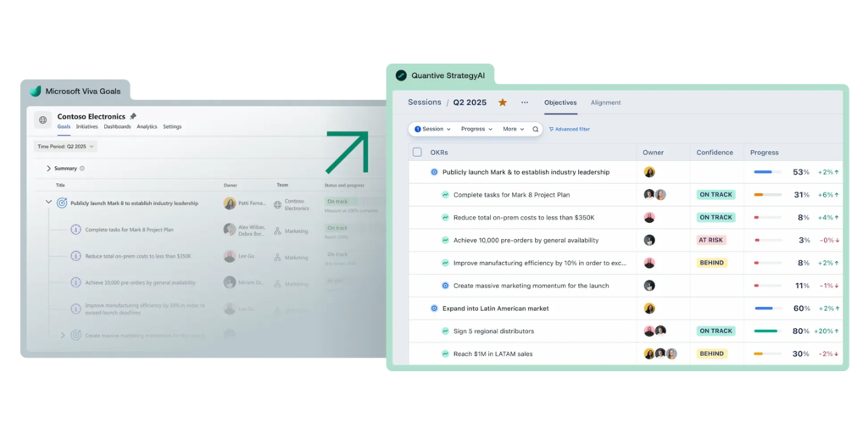The image size is (868, 434).
Task: Click the objective icon for Expand into Latin American market
Action: 434,309
